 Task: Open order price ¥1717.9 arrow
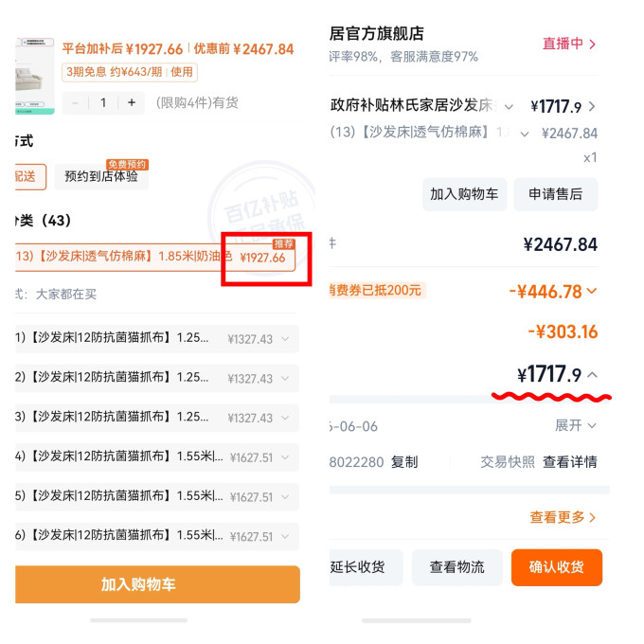pos(592,107)
